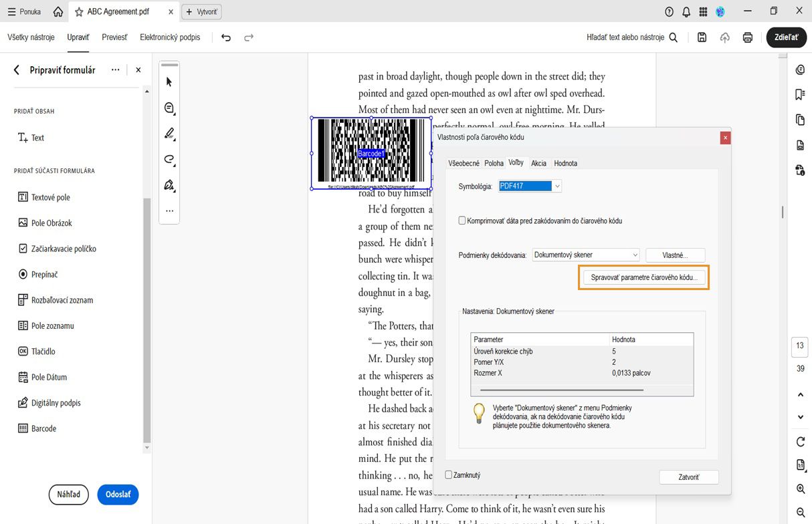Go to previous page arrow
812x524 pixels.
coord(801,395)
